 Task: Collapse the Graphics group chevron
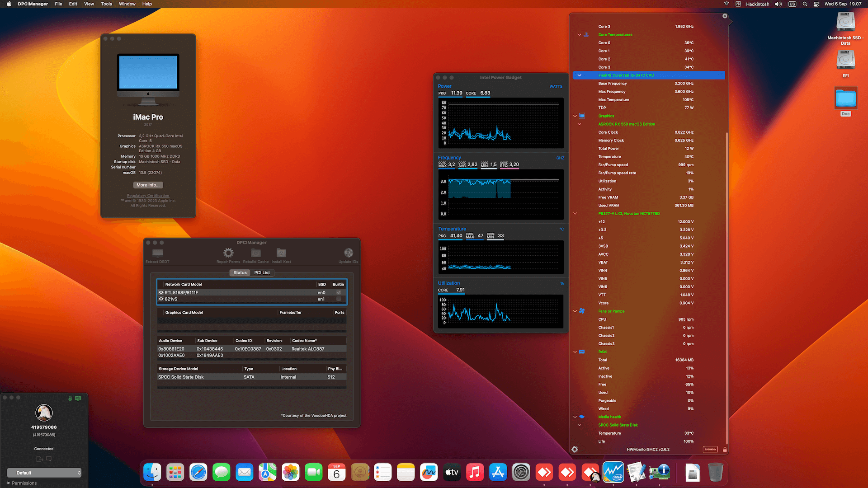point(575,116)
